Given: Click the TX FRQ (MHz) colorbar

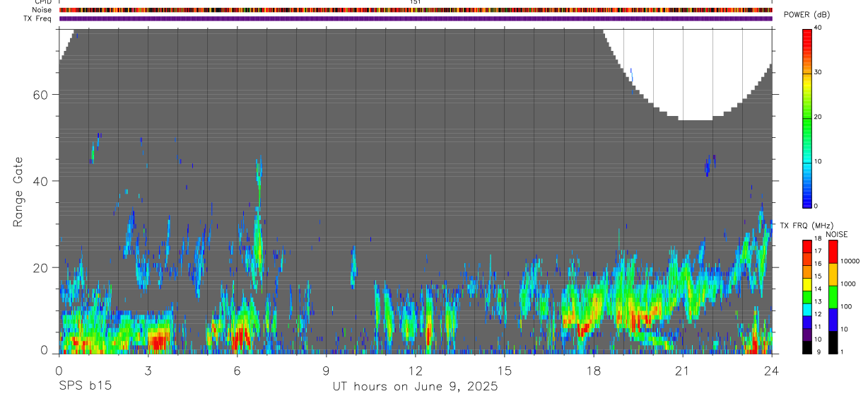Looking at the screenshot, I should pyautogui.click(x=807, y=296).
